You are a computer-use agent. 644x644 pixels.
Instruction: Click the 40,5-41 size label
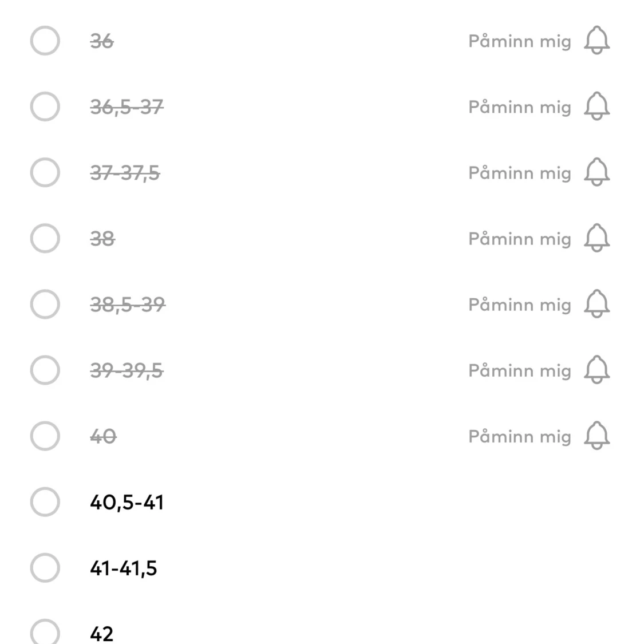(x=127, y=503)
